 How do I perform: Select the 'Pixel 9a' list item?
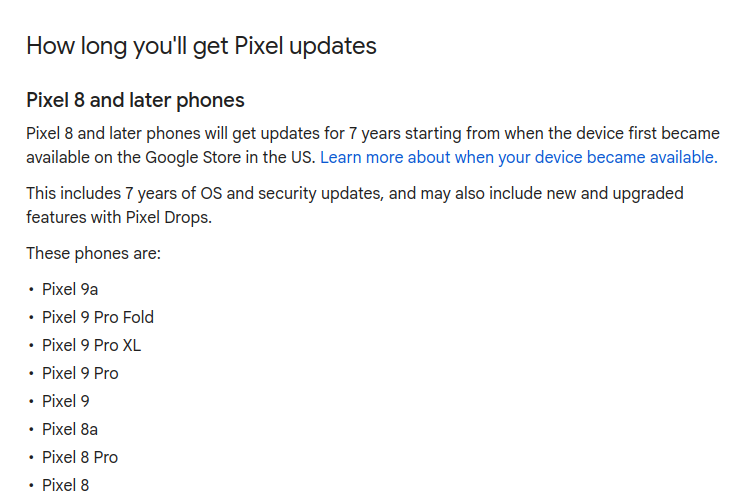pos(70,289)
